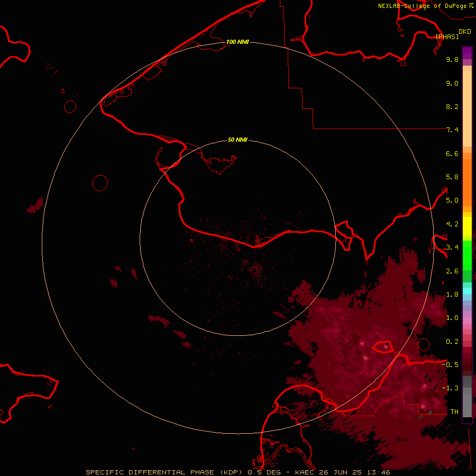The image size is (476, 476).
Task: Select the 0.2 scale label
Action: pyautogui.click(x=452, y=342)
